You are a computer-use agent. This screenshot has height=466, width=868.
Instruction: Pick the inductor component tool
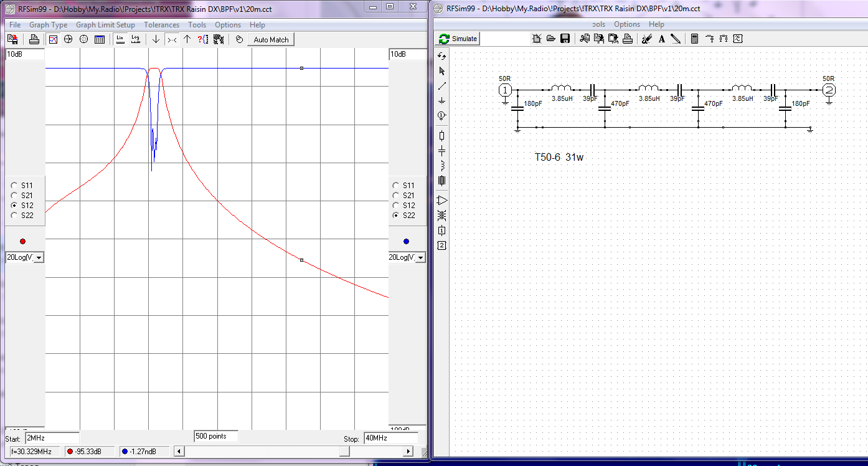pyautogui.click(x=442, y=166)
